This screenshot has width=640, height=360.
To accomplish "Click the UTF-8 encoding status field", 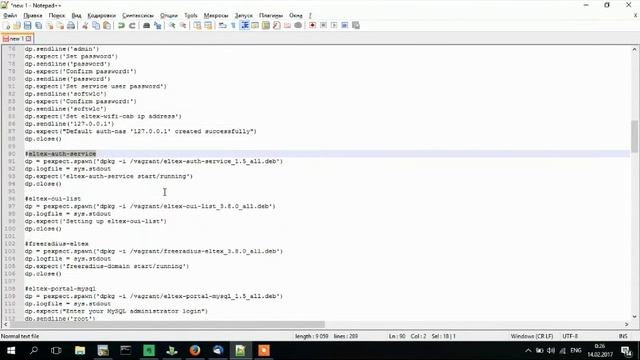I will (x=570, y=336).
